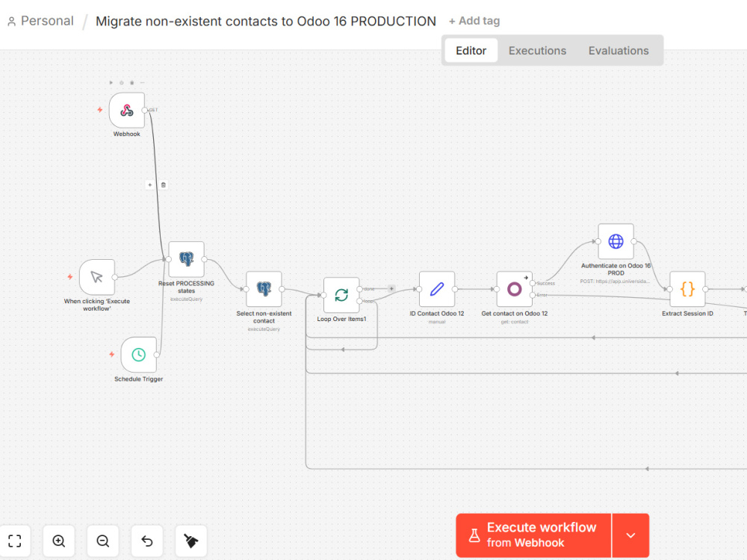
Task: Fit workflow to view
Action: point(15,541)
